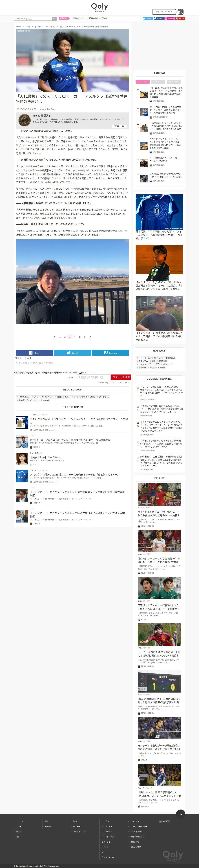Select the MONTHLY ranking tab

(x=173, y=82)
